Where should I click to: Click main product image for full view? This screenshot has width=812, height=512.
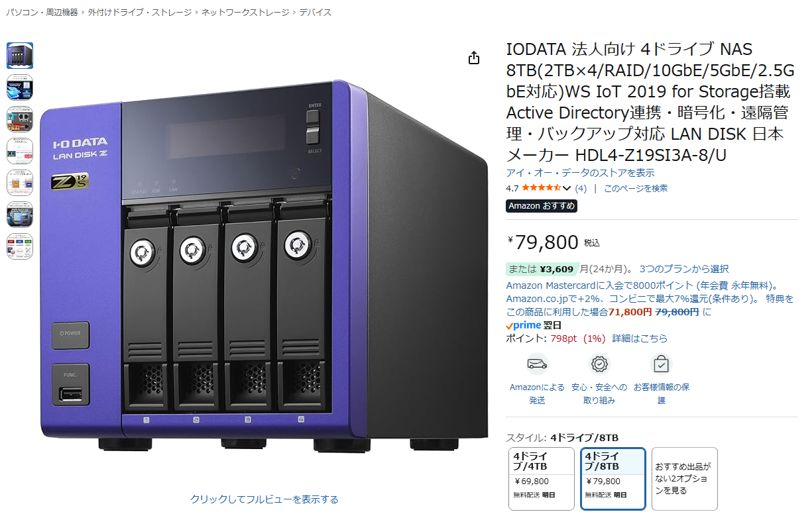[x=264, y=265]
